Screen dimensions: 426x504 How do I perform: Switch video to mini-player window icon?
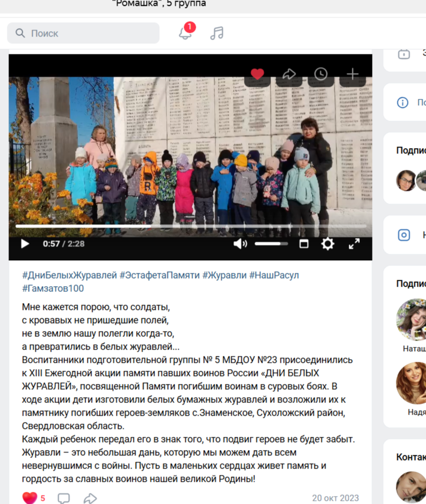(x=304, y=244)
